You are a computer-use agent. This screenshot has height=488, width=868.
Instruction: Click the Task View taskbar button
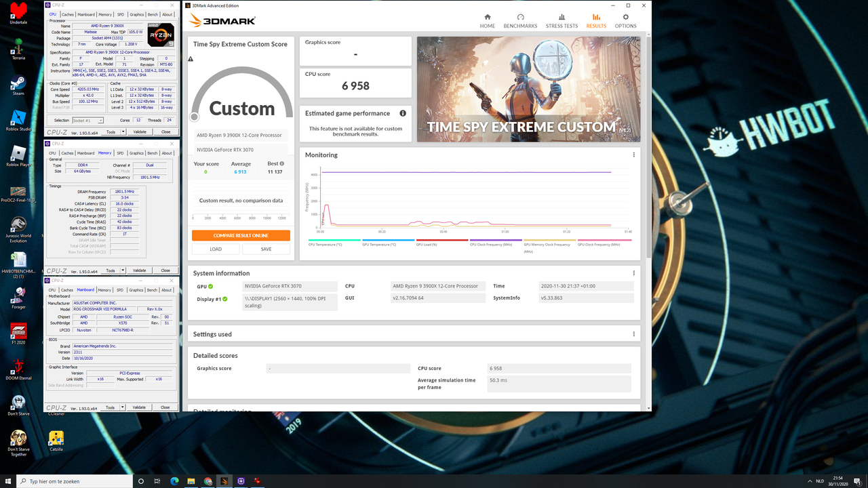[157, 481]
